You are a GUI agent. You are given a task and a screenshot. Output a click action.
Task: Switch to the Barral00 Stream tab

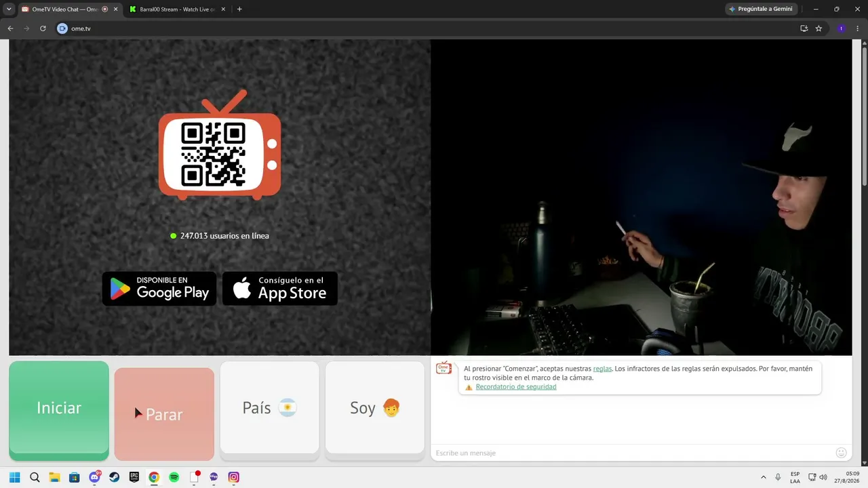pyautogui.click(x=177, y=9)
